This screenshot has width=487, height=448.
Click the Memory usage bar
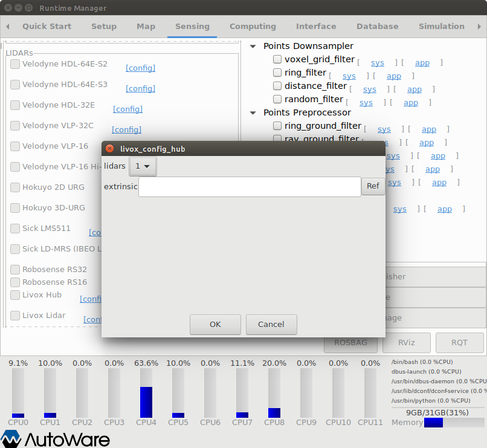tap(454, 423)
